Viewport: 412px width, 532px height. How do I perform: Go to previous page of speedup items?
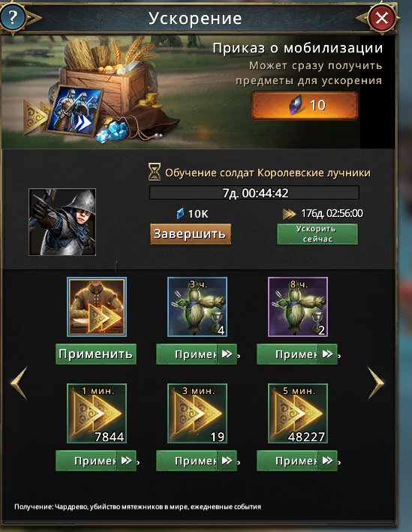click(20, 383)
